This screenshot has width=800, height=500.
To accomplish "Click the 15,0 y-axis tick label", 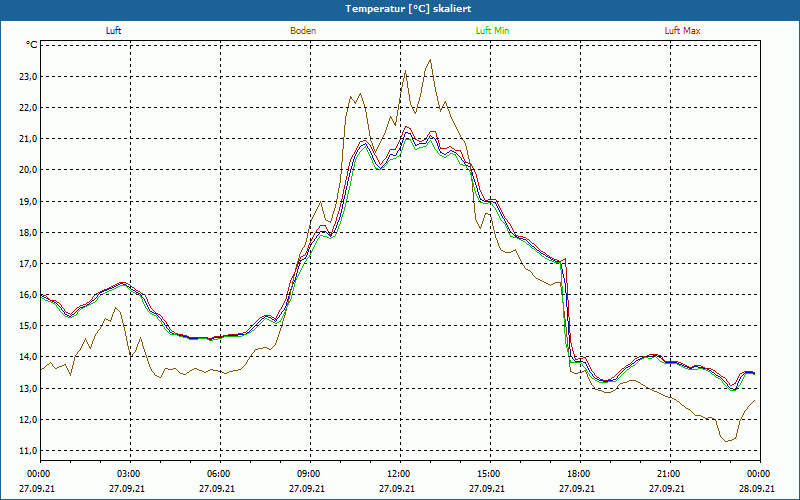I will coord(26,326).
